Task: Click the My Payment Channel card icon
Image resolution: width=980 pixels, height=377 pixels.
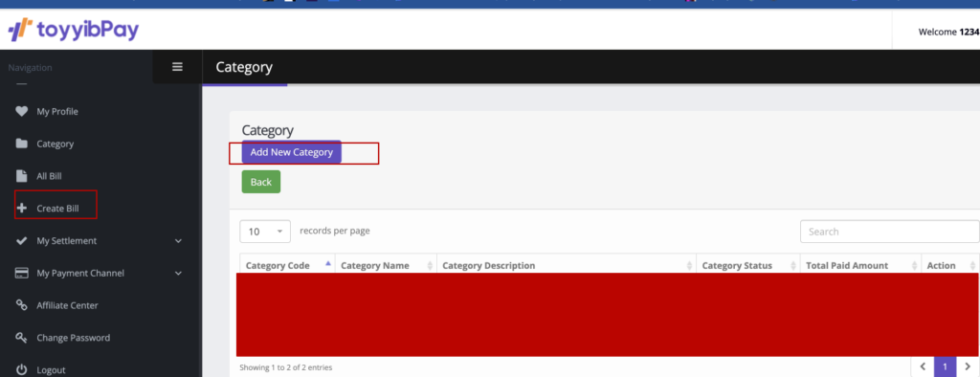Action: coord(22,274)
